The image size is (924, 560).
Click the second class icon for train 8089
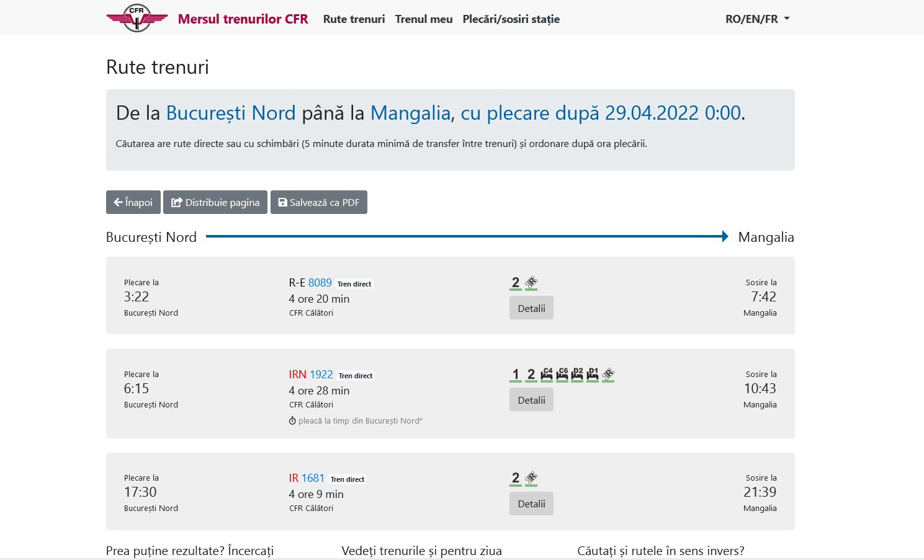click(515, 283)
